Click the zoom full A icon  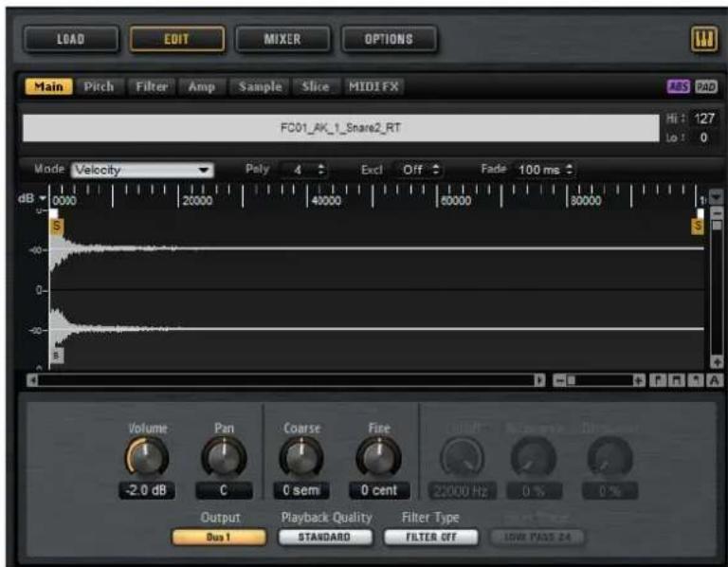tap(715, 381)
